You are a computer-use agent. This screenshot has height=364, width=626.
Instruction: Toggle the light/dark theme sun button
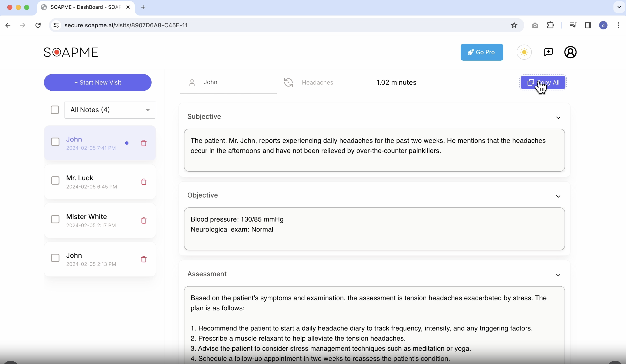pos(524,52)
